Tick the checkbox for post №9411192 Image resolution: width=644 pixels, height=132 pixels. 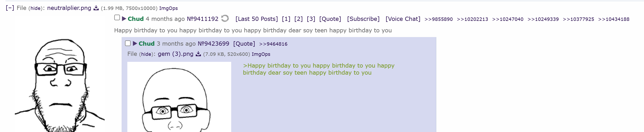tap(117, 18)
